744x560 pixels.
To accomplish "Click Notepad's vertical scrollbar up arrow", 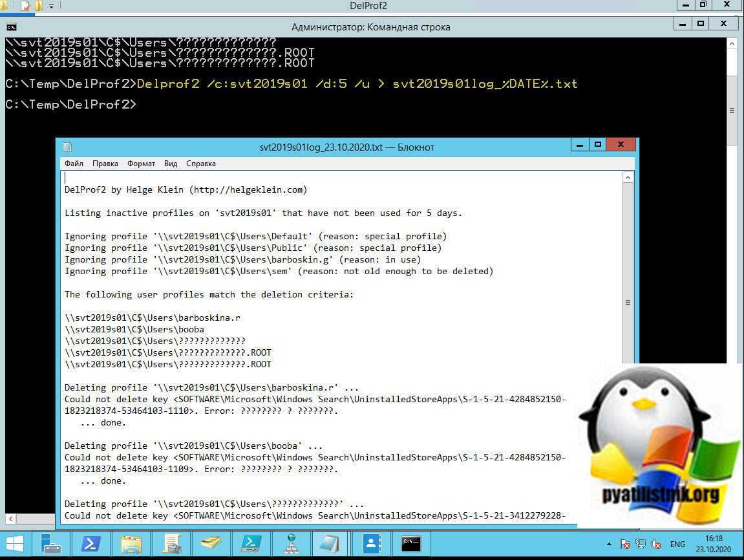I will pos(628,177).
